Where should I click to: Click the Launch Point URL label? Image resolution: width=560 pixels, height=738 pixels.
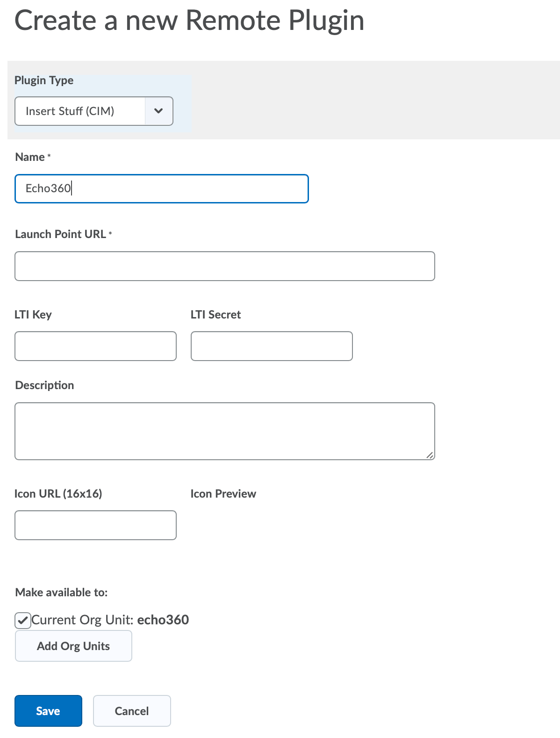point(61,234)
